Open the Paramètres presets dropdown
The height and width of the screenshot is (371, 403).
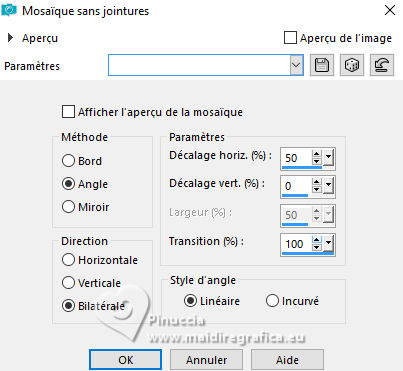click(x=296, y=65)
